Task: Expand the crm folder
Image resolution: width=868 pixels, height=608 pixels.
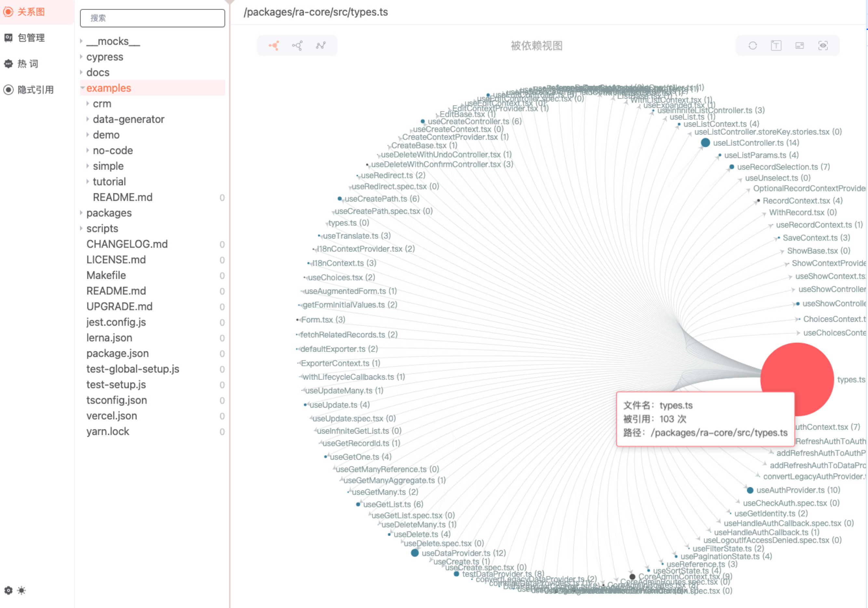Action: pyautogui.click(x=102, y=103)
